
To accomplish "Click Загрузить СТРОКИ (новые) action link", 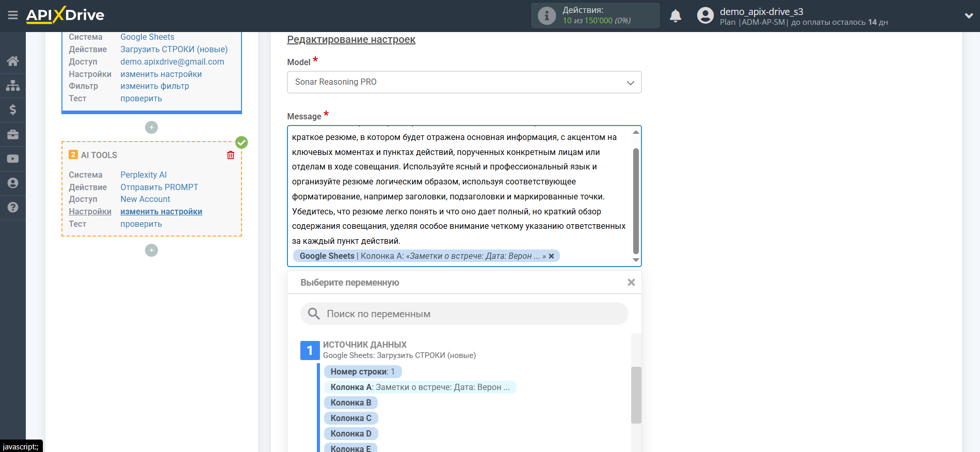I will point(174,49).
